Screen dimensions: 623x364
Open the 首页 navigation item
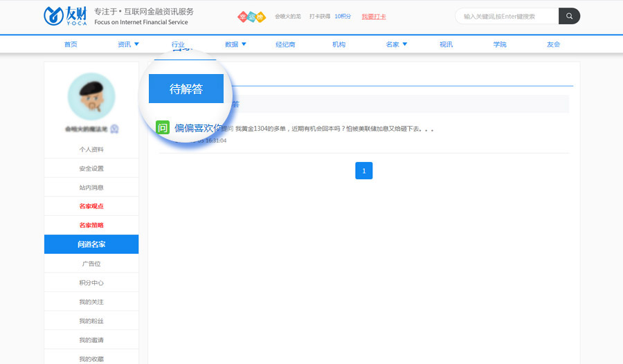[71, 44]
